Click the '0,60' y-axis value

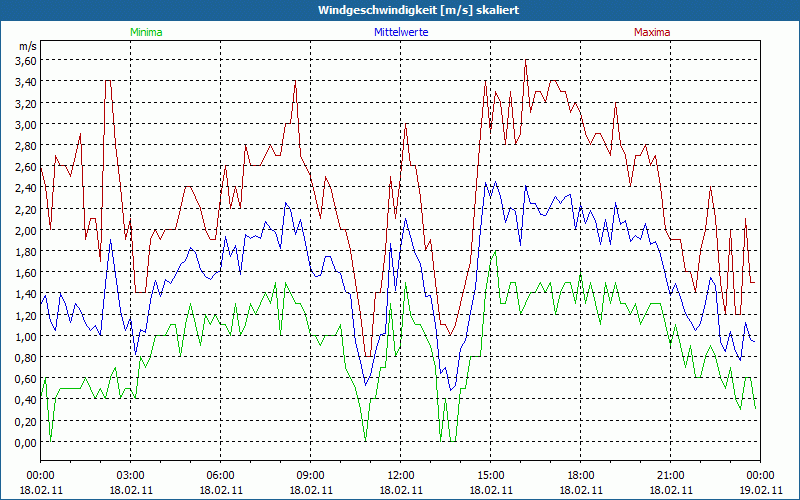[26, 379]
